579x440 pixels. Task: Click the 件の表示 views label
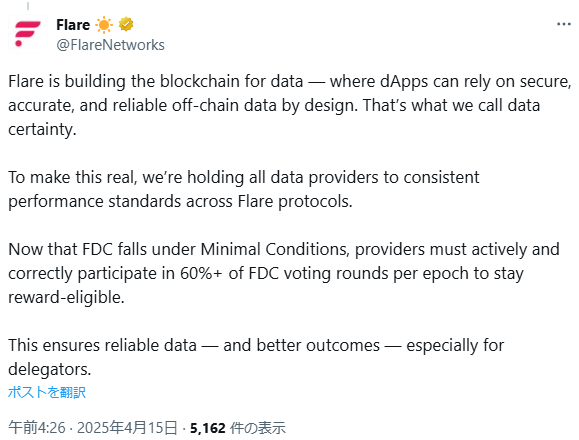(258, 428)
